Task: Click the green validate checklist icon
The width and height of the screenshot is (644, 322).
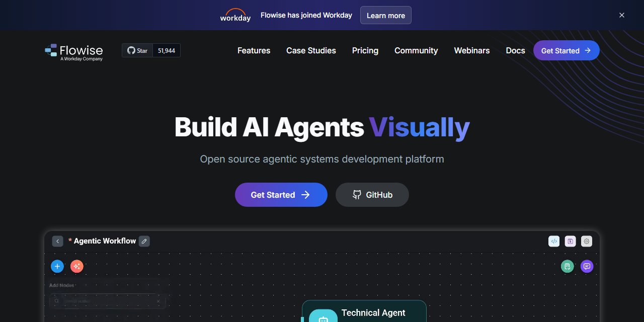Action: click(568, 266)
